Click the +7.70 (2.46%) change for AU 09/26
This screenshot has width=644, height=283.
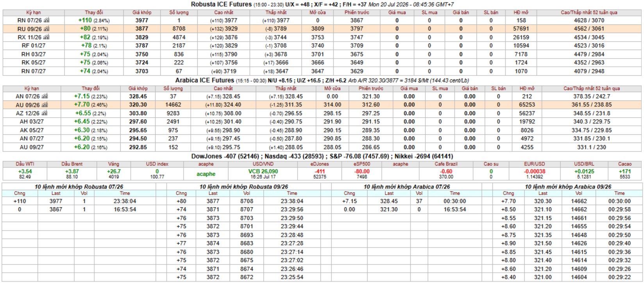pyautogui.click(x=91, y=105)
